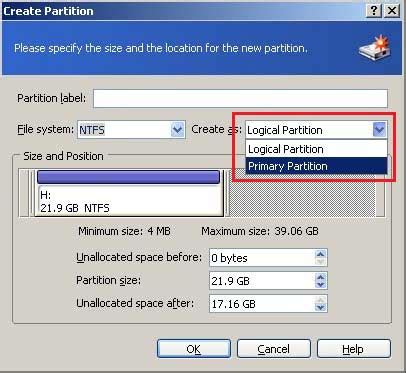Increase Unallocated space before value
The image size is (406, 373).
click(320, 254)
